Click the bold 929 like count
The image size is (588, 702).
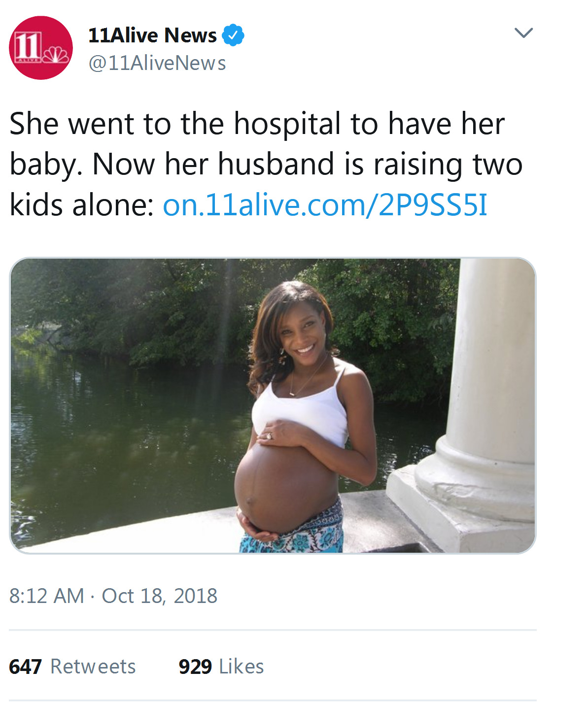195,667
